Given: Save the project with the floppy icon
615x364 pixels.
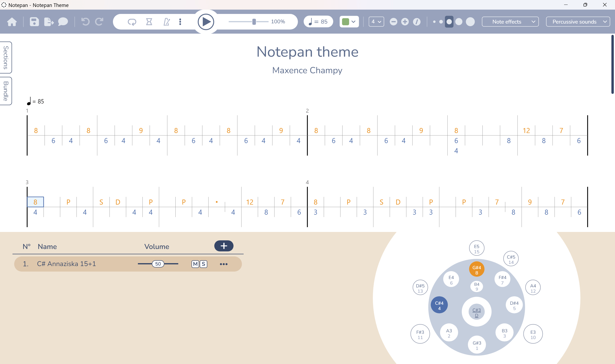Looking at the screenshot, I should (34, 22).
